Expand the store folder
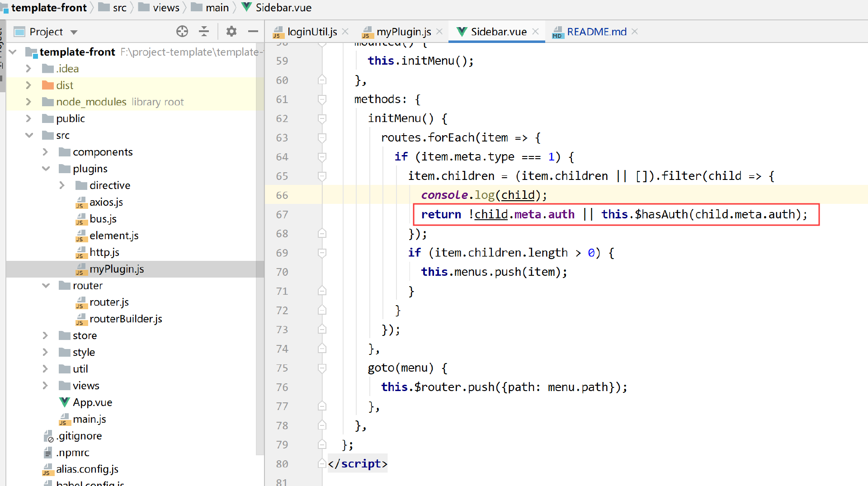This screenshot has width=868, height=486. point(46,336)
